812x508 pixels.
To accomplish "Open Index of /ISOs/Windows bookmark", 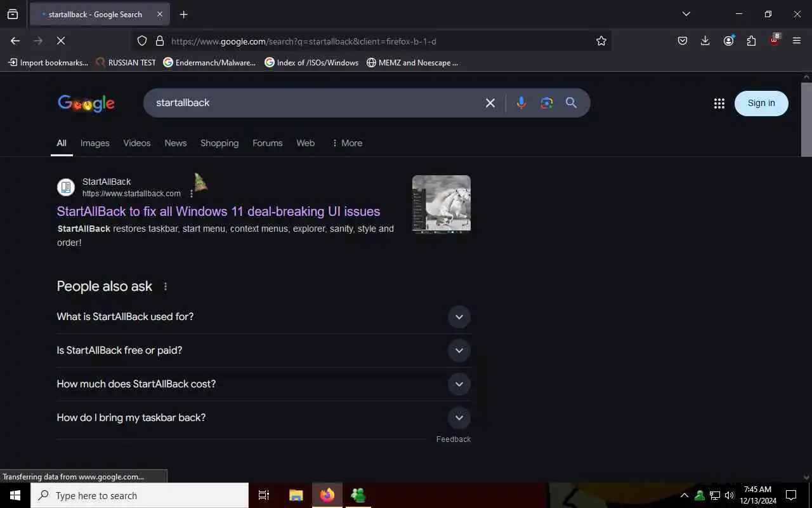I will coord(311,62).
